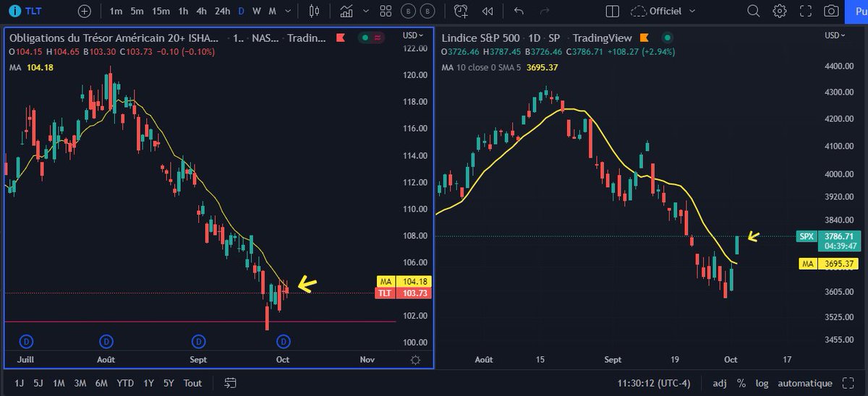Open the chart layout selector icon
This screenshot has height=396, width=868.
[x=613, y=11]
